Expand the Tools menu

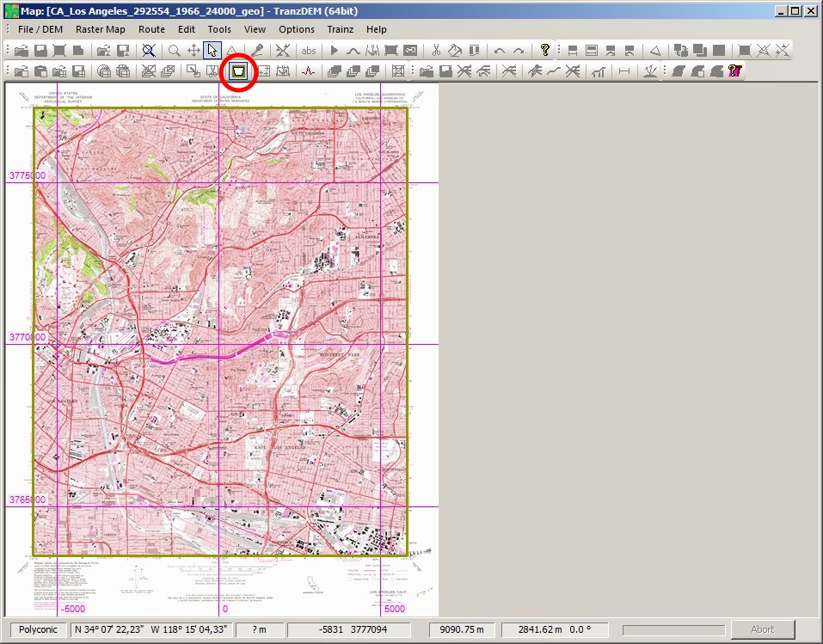coord(219,29)
